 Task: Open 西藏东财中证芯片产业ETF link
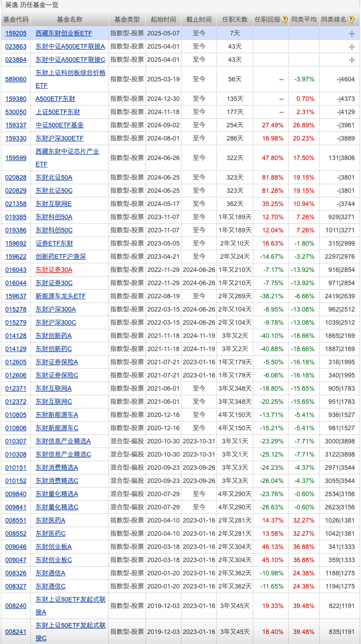[x=67, y=158]
